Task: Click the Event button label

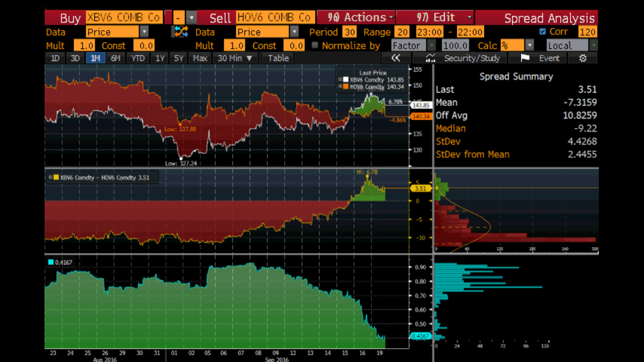Action: 549,58
